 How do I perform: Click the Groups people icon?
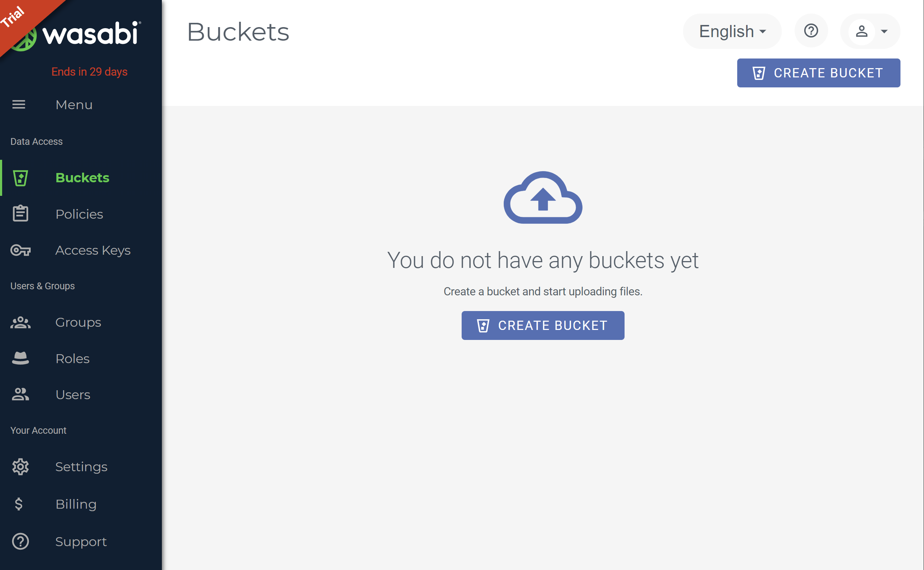[x=20, y=322]
